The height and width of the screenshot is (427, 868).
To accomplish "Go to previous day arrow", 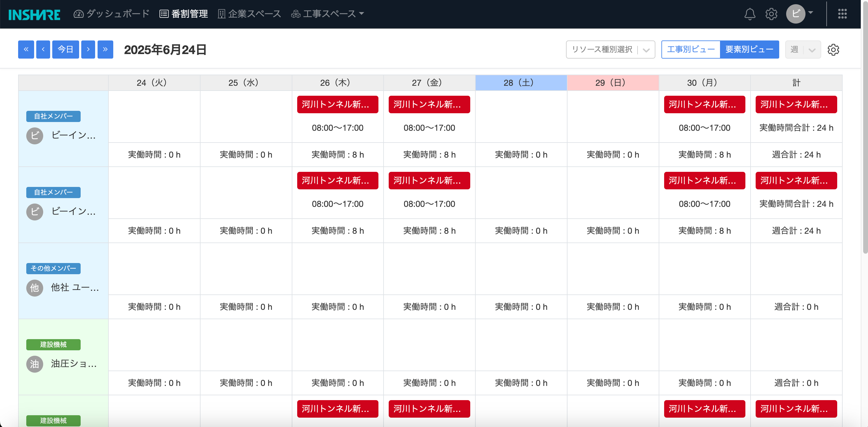I will click(43, 50).
